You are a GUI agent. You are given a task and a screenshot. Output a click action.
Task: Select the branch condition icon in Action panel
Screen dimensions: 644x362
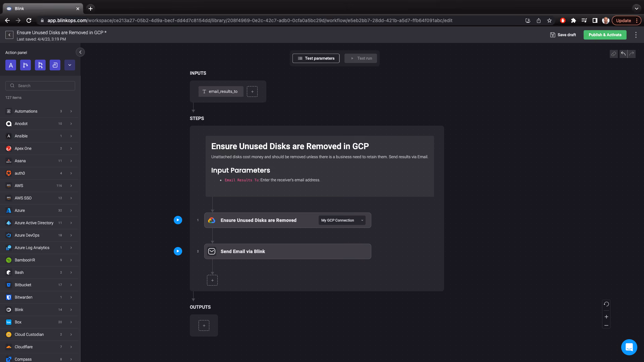25,65
